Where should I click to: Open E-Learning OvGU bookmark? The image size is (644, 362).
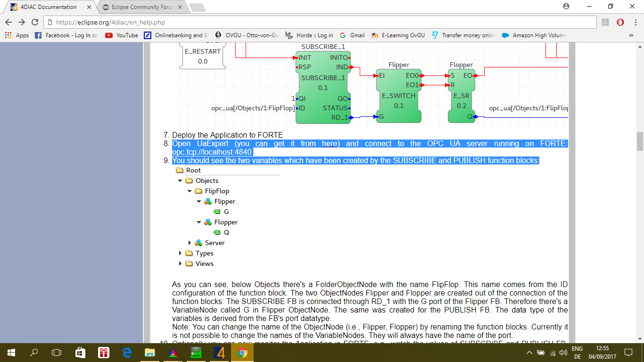click(398, 35)
